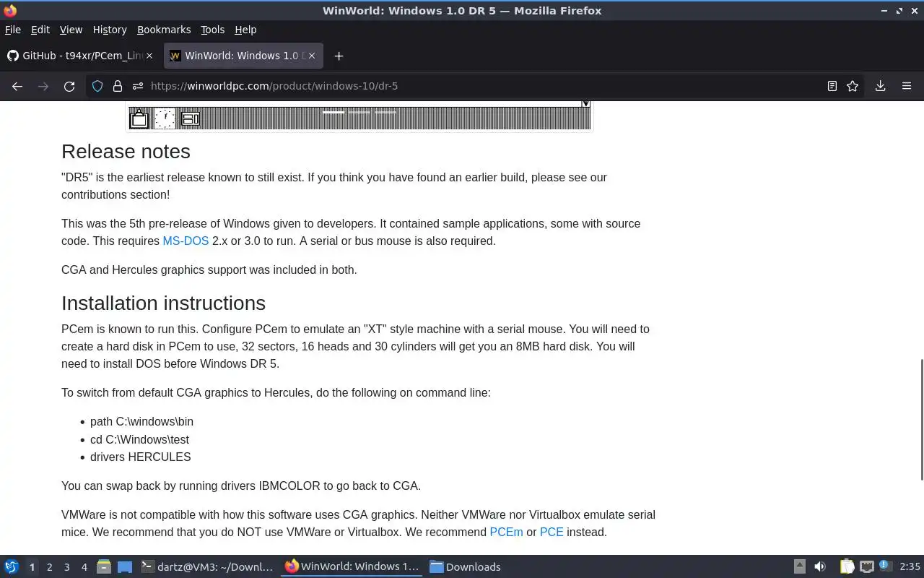Viewport: 924px width, 578px height.
Task: Open the system start menu icon
Action: pos(12,566)
